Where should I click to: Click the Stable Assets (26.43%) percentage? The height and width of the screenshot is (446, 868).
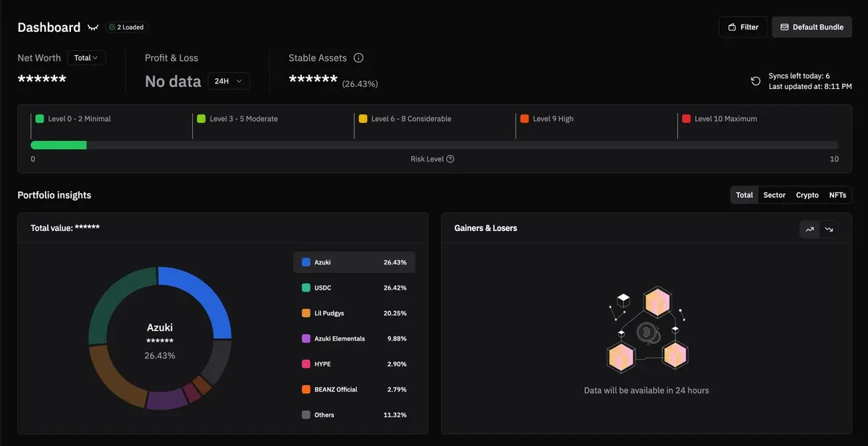click(x=360, y=84)
